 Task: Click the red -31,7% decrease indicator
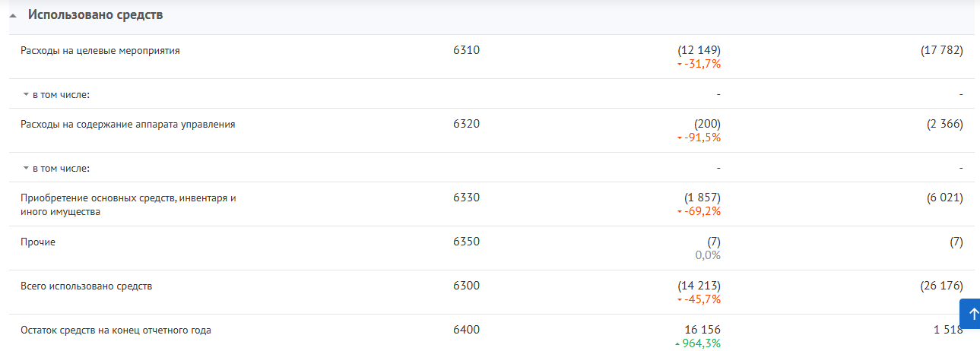point(699,65)
